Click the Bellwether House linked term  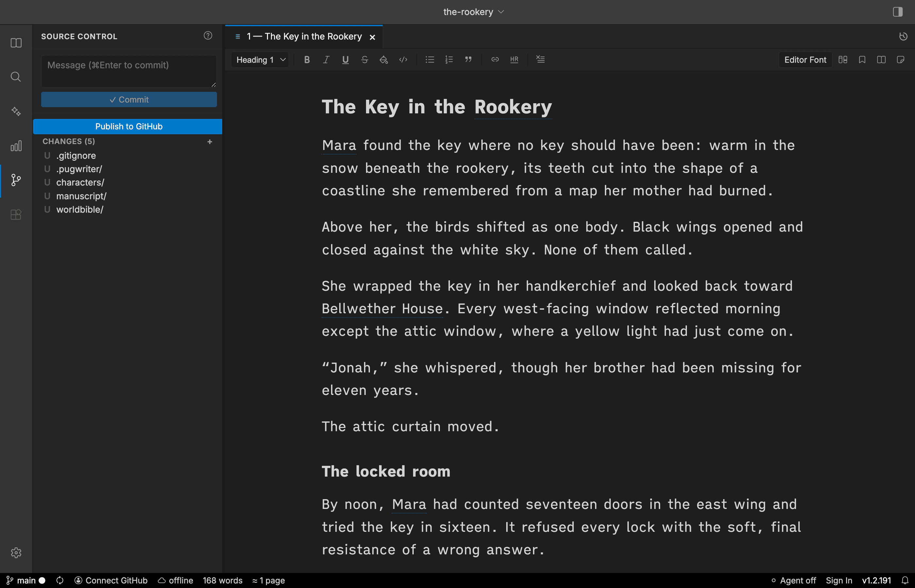click(x=382, y=308)
